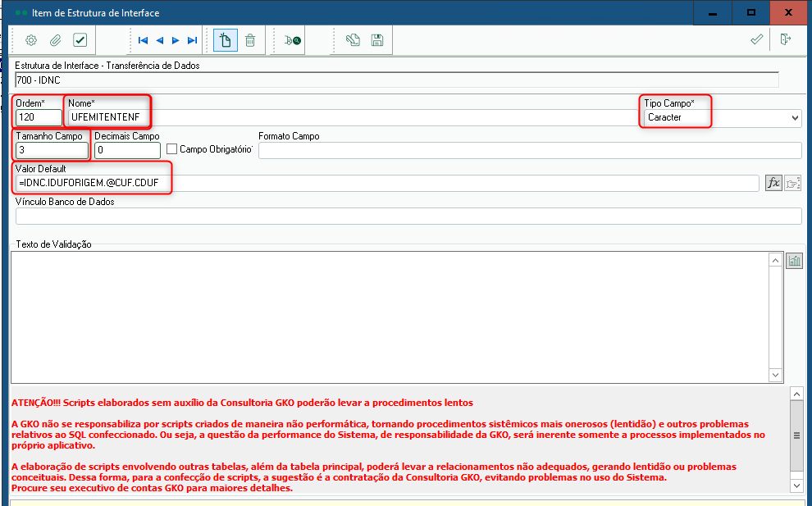Click the Formato Campo input
Screen dimensions: 812x506
(530, 150)
